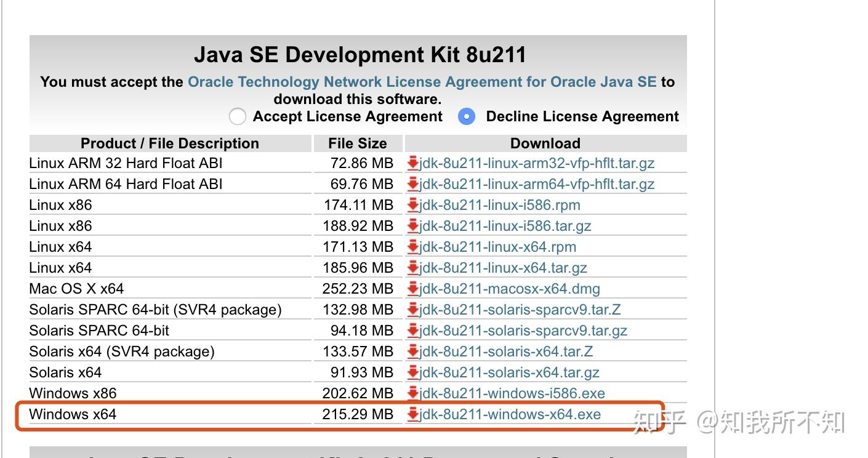Screen dimensions: 868x458
Task: Click download arrow icon for solaris-x64.tar.gz
Action: 412,372
